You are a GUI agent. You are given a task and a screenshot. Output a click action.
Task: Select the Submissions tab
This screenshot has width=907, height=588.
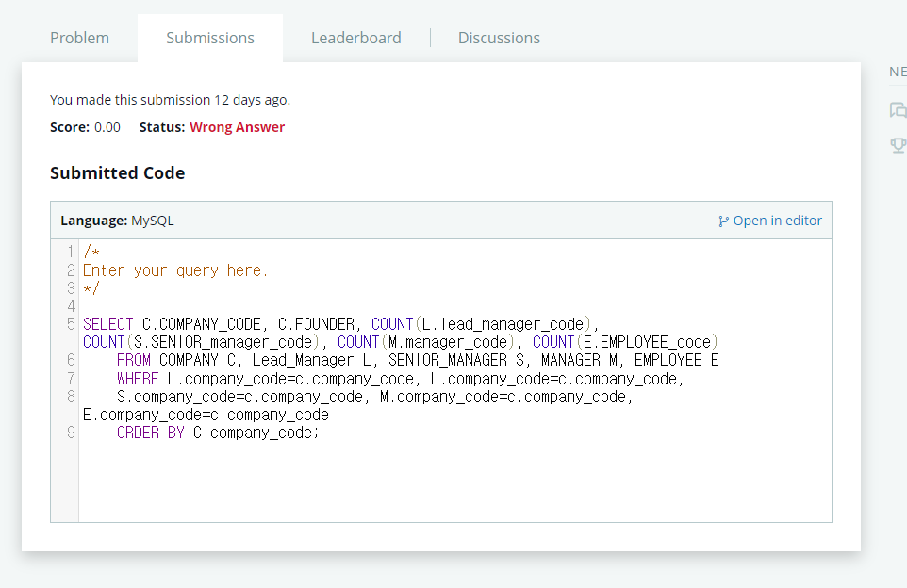(210, 38)
